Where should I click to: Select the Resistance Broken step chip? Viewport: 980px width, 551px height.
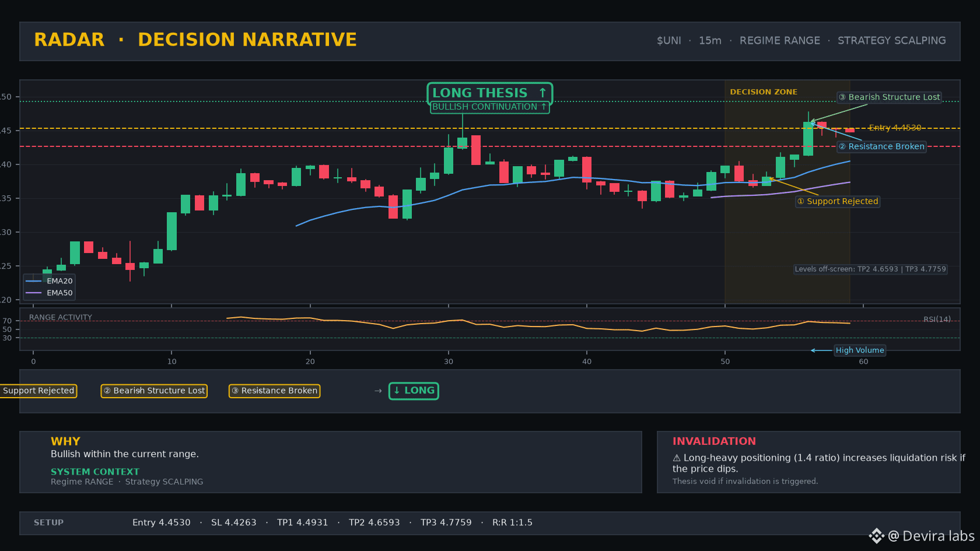click(274, 391)
